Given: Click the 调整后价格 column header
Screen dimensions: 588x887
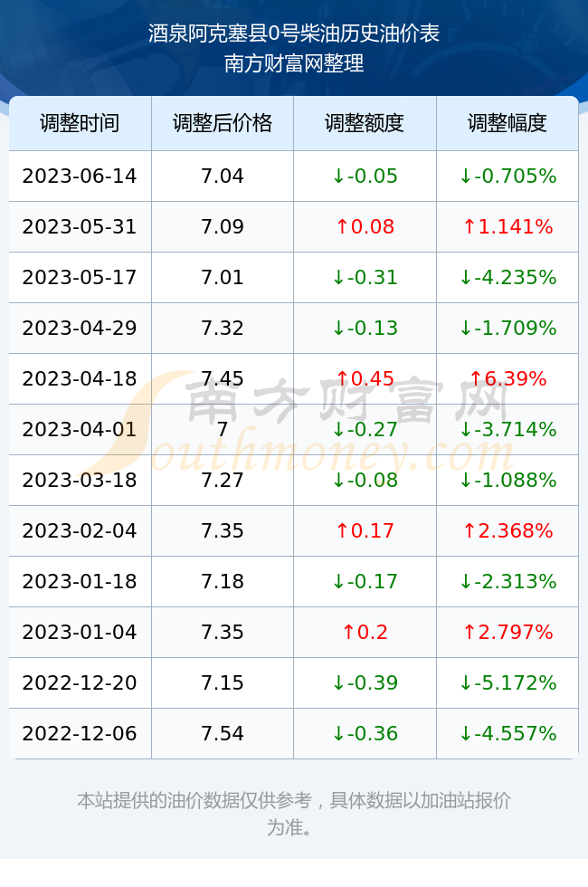Looking at the screenshot, I should [x=223, y=123].
